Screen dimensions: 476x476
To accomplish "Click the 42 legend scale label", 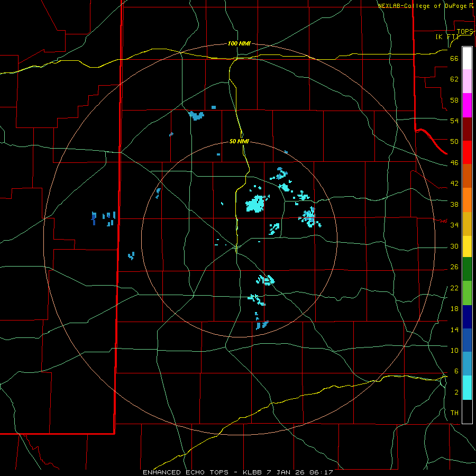I will (x=454, y=184).
